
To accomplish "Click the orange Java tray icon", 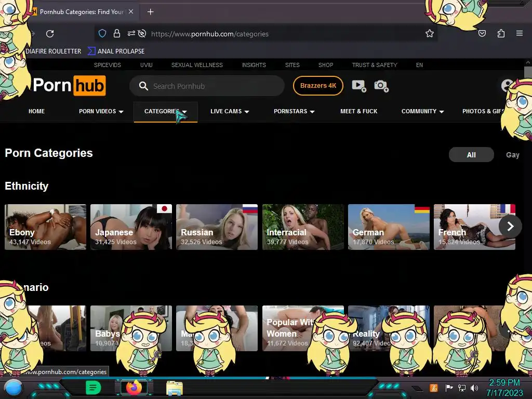I will click(x=434, y=388).
